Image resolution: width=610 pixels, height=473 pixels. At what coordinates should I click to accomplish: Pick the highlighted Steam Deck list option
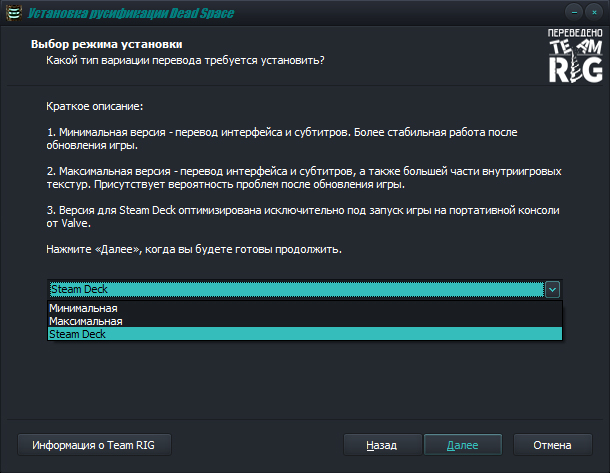click(78, 334)
